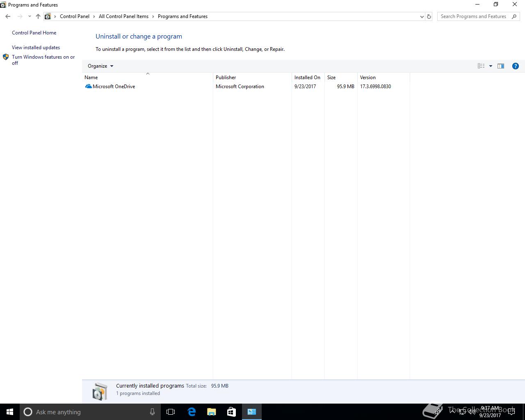Viewport: 525px width, 420px height.
Task: Sort by the Publisher column header
Action: (252, 78)
